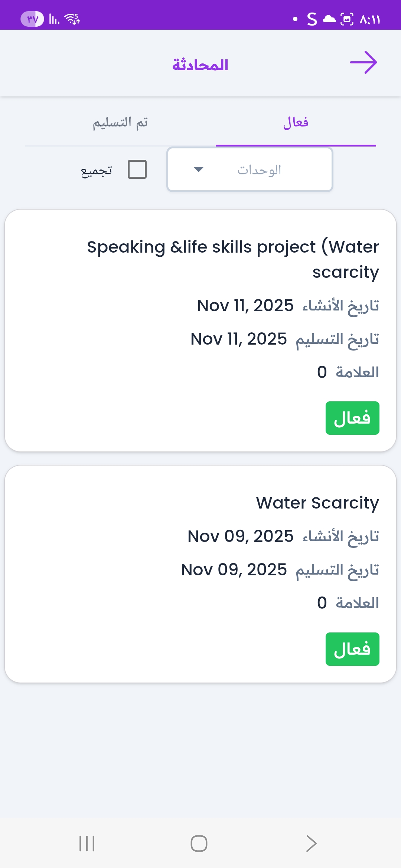Tap the Wi-Fi signal icon
Viewport: 401px width, 868px height.
(72, 19)
